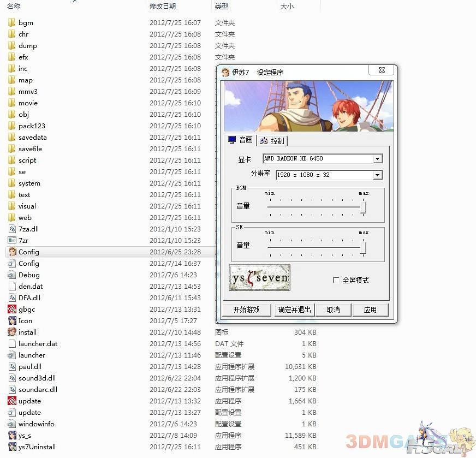Select the script folder icon
Screen dimensions: 476x458
pos(11,160)
